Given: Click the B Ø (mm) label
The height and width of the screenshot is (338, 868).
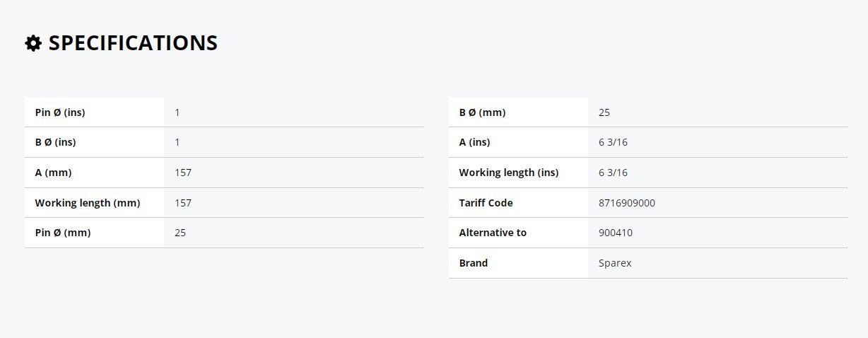Looking at the screenshot, I should pos(482,112).
